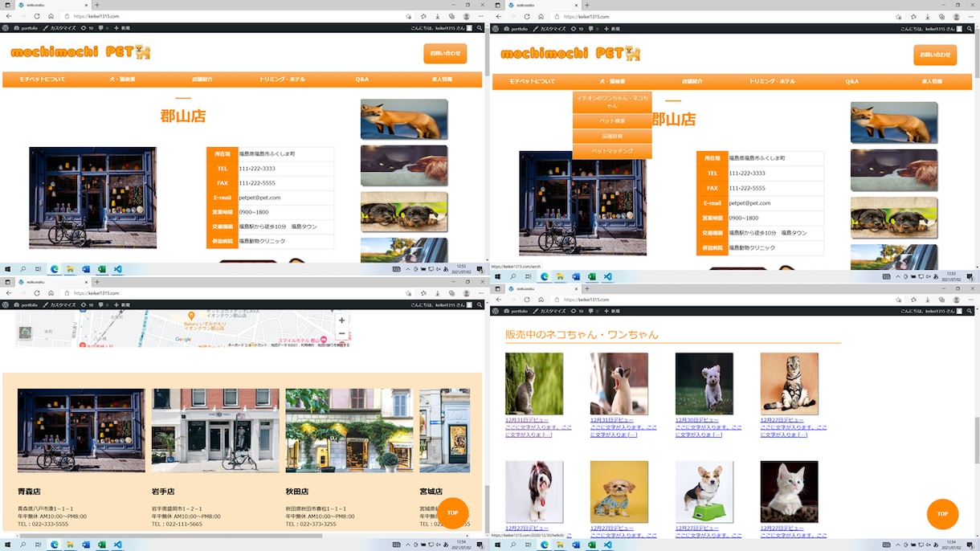Open Edge settings menu in top-right window

click(971, 16)
